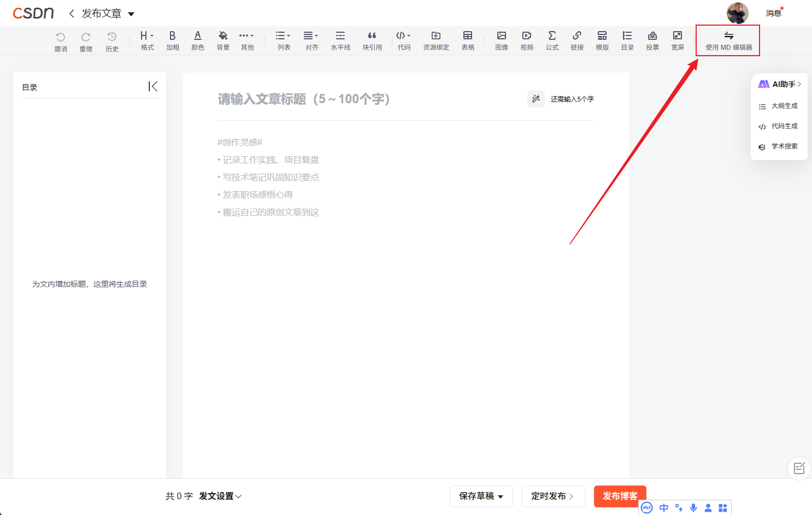Insert a Vote (投票)
Viewport: 812px width, 515px height.
pyautogui.click(x=652, y=40)
